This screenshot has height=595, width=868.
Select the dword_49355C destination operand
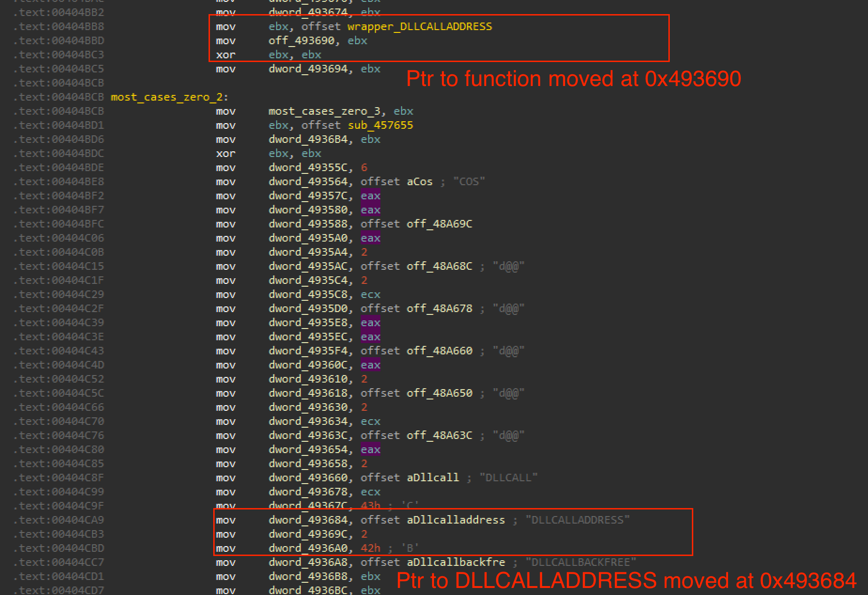[x=308, y=168]
